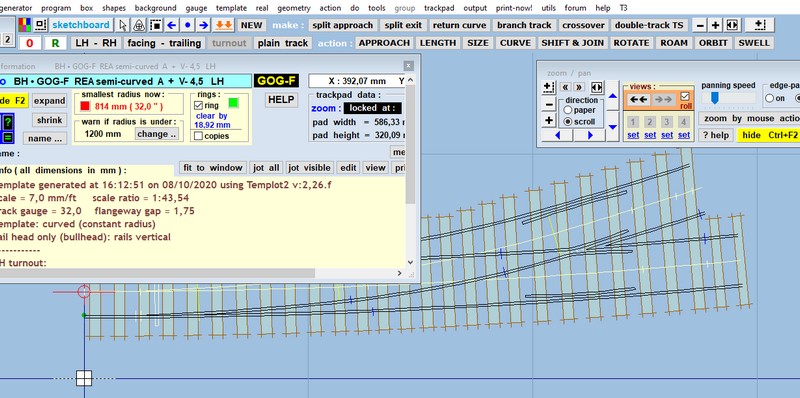Select the paper direction radio button
This screenshot has width=800, height=398.
click(x=567, y=110)
